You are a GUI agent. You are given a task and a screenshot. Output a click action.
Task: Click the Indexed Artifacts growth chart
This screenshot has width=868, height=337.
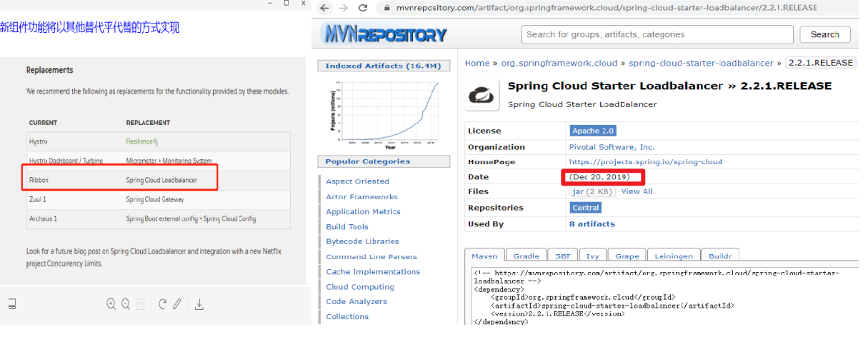384,114
